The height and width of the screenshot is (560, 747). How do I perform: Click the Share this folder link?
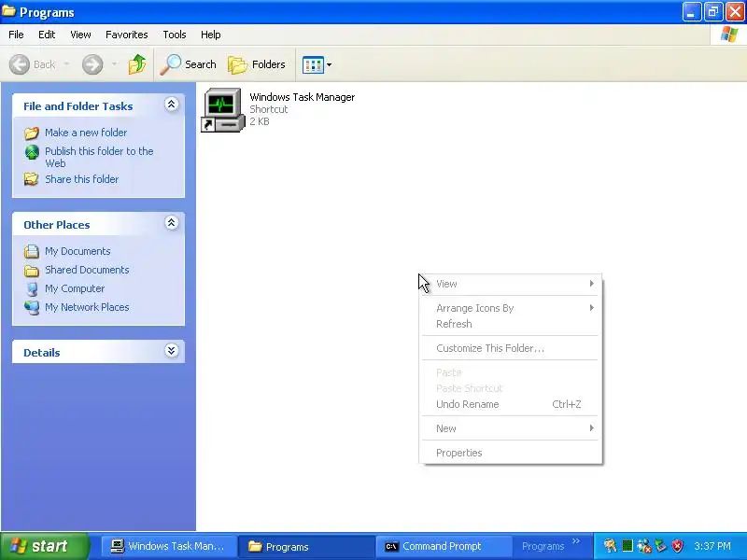[81, 179]
